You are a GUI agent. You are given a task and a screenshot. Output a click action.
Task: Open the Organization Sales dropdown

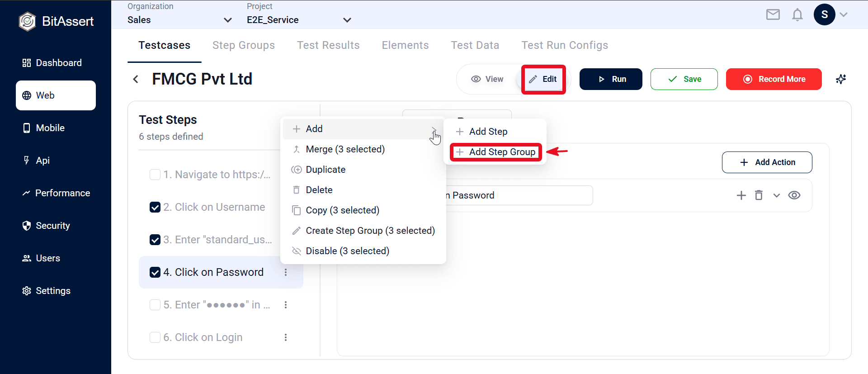[180, 20]
